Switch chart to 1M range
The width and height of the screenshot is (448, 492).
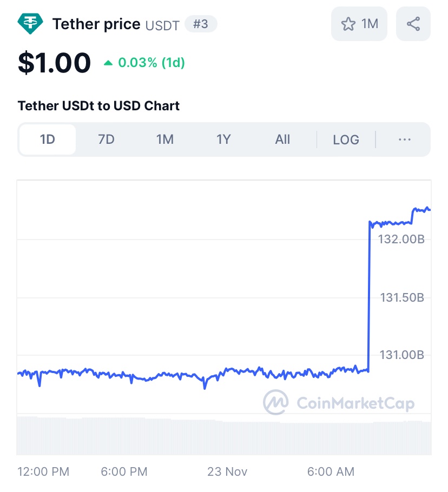(x=164, y=139)
